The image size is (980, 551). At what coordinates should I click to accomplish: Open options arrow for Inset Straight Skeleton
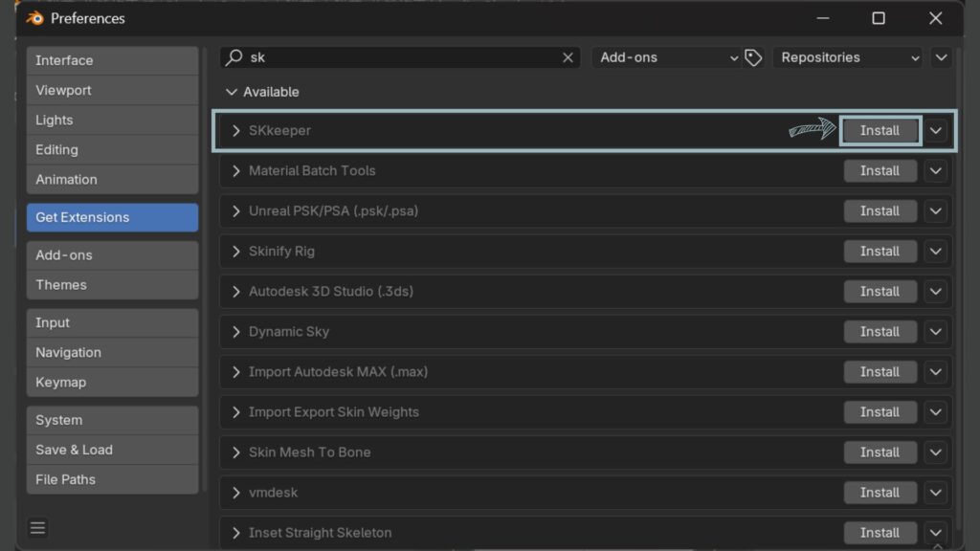pos(936,533)
